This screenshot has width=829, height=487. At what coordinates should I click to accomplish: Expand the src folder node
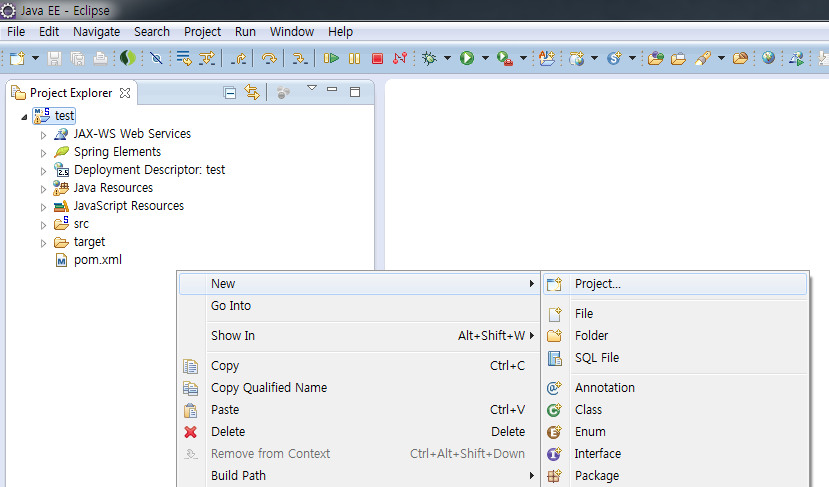(43, 225)
